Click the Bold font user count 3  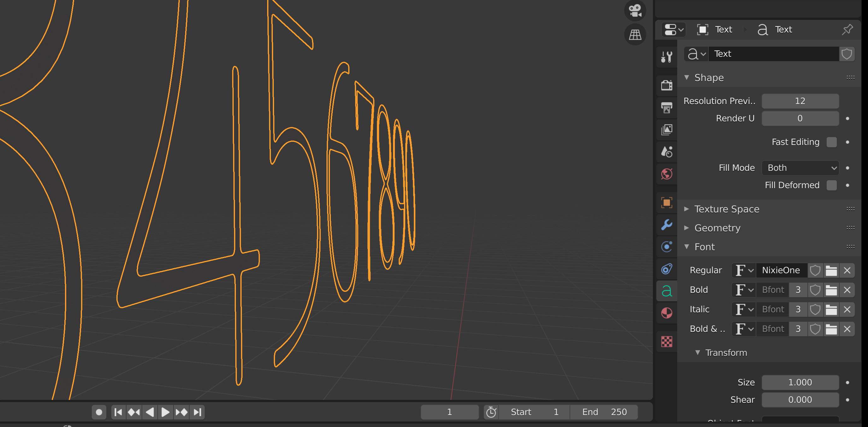pos(798,290)
